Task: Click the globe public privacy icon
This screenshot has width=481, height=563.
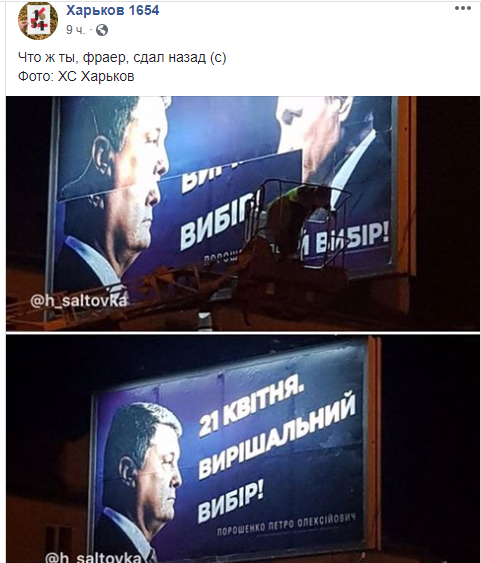Action: (x=102, y=30)
